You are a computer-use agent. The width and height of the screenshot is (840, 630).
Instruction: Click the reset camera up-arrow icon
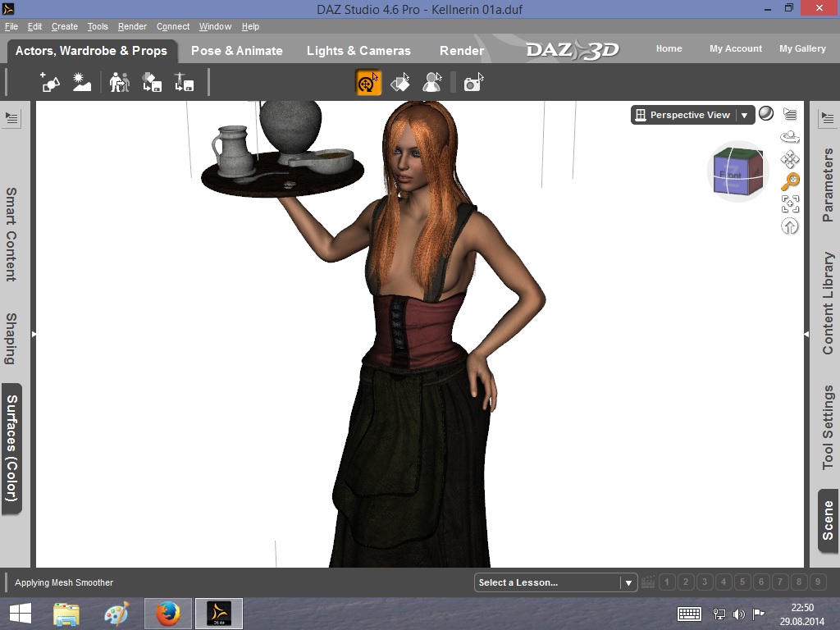(790, 226)
